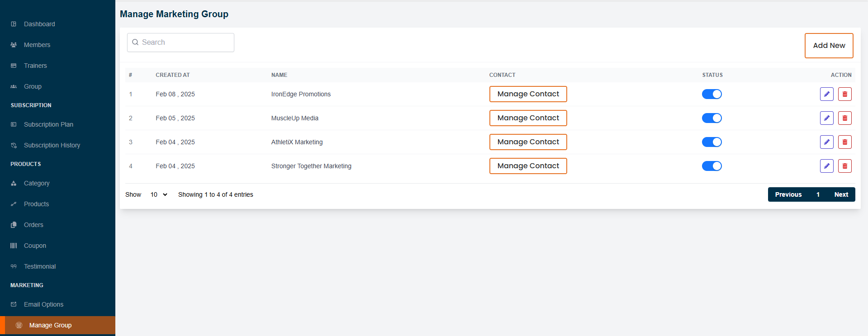Open Subscription Plan in the sidebar

coord(48,124)
